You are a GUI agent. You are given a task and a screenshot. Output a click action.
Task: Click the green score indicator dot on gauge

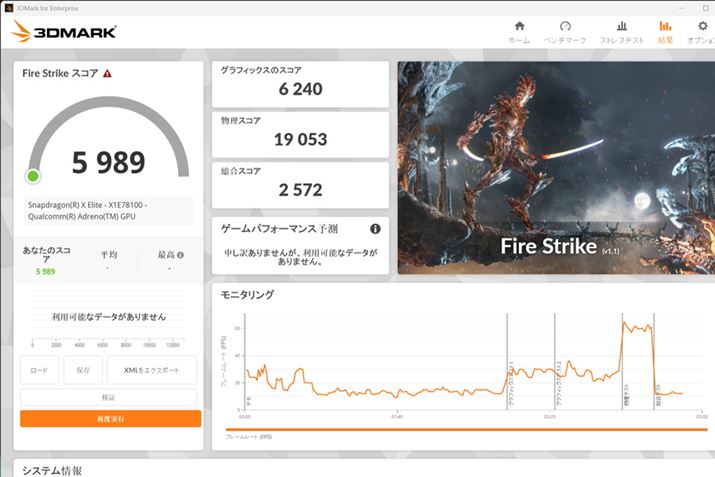pos(33,176)
